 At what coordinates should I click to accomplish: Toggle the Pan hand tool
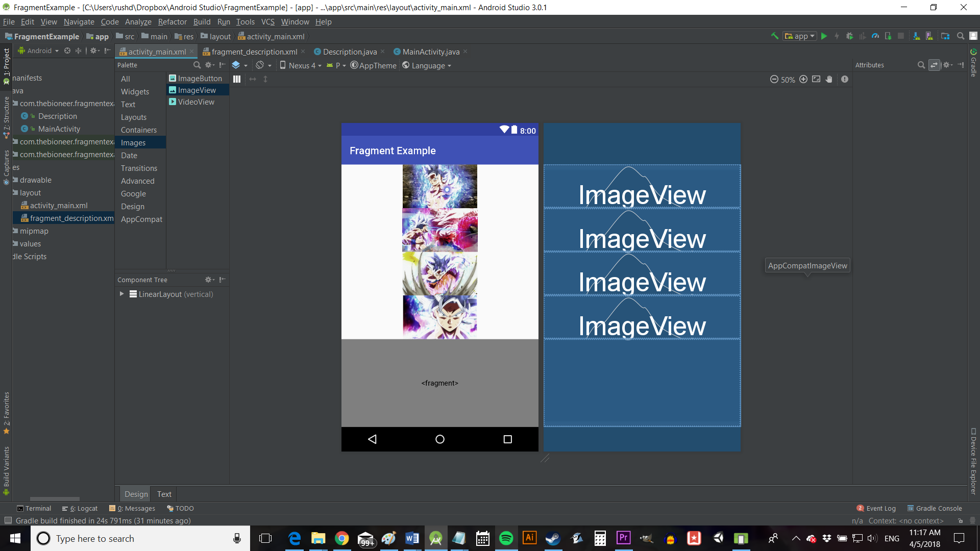click(829, 79)
